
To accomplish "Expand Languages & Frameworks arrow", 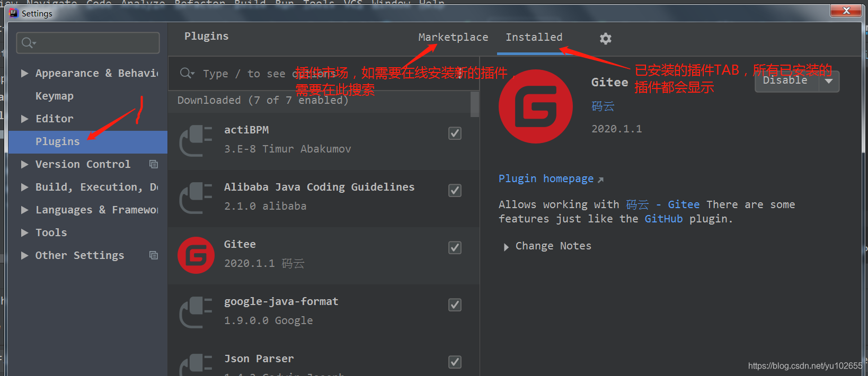I will pyautogui.click(x=24, y=210).
